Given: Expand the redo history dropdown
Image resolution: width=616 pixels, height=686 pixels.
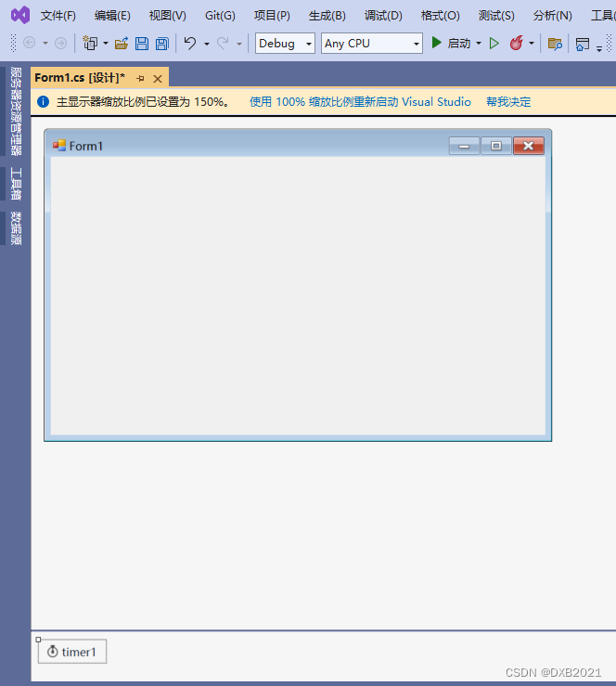Looking at the screenshot, I should click(x=239, y=44).
